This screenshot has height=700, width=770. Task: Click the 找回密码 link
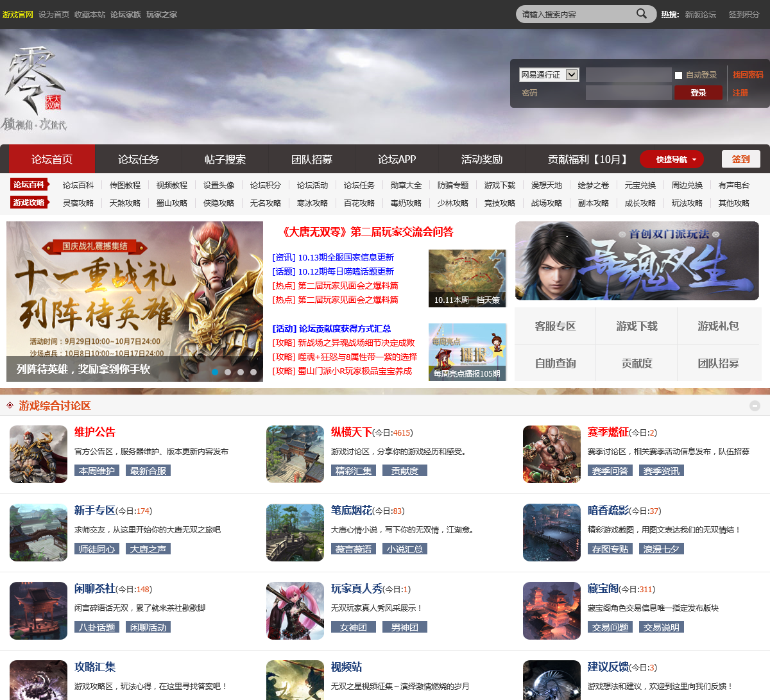click(x=748, y=75)
